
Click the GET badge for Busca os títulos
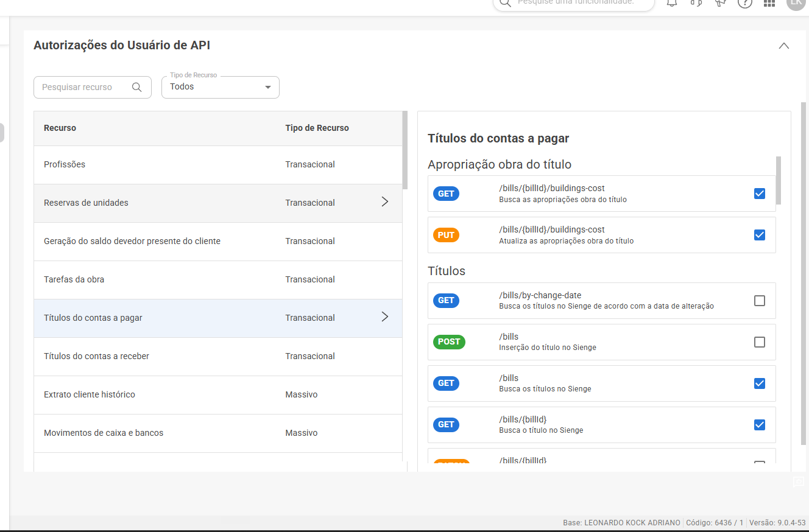[x=446, y=383]
